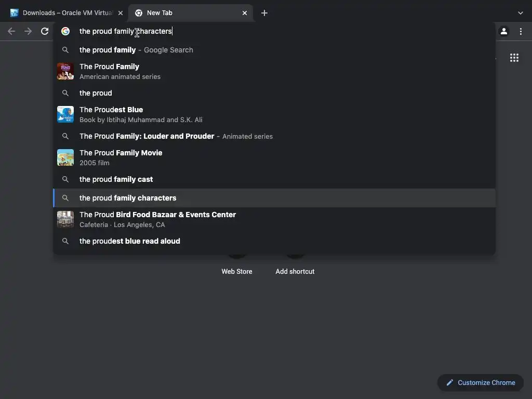
Task: Select 'the proud family cast' suggestion
Action: coord(116,179)
